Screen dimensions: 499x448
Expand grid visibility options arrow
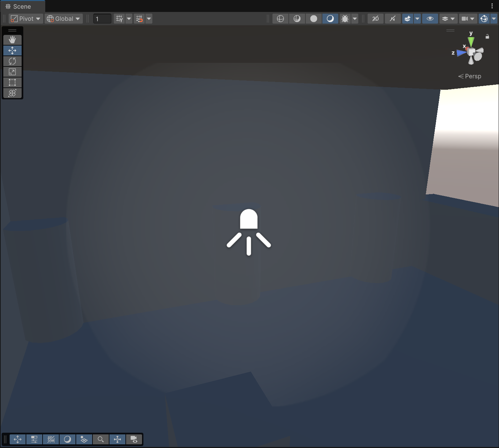point(129,19)
